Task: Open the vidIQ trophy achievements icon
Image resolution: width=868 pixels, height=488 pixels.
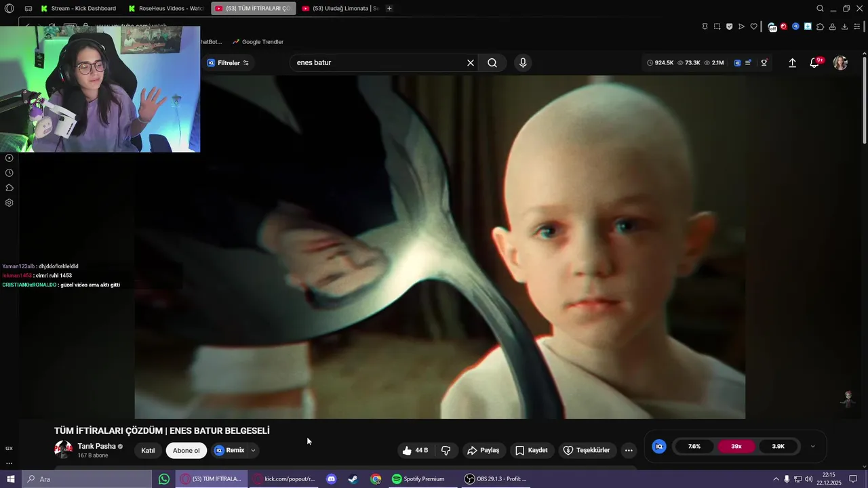Action: (x=764, y=62)
